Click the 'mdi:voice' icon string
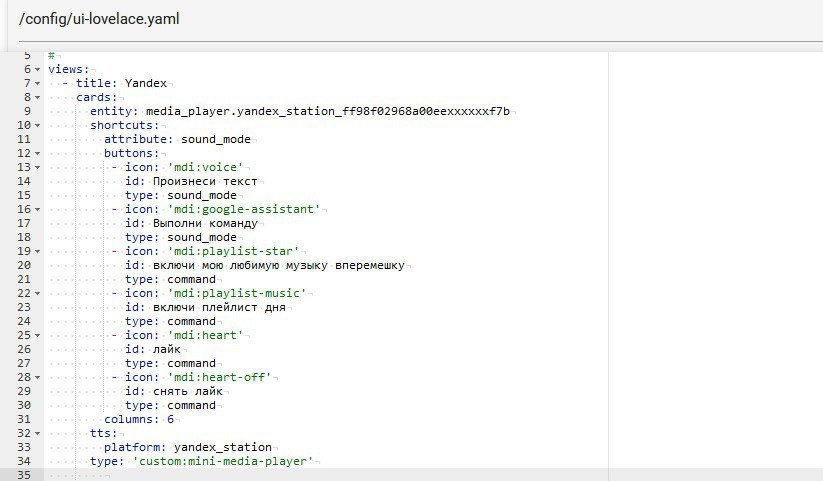This screenshot has height=481, width=823. click(205, 167)
